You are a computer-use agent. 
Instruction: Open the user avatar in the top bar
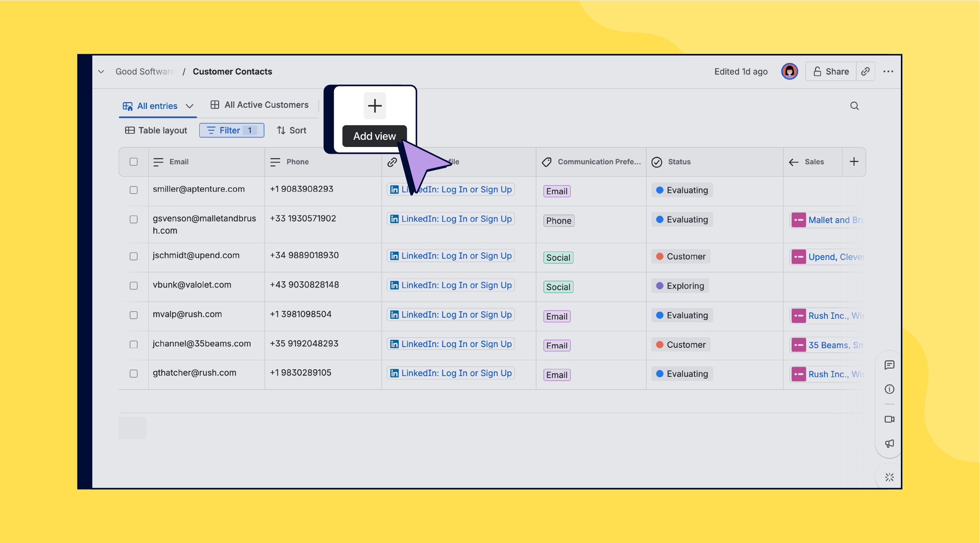pos(790,71)
